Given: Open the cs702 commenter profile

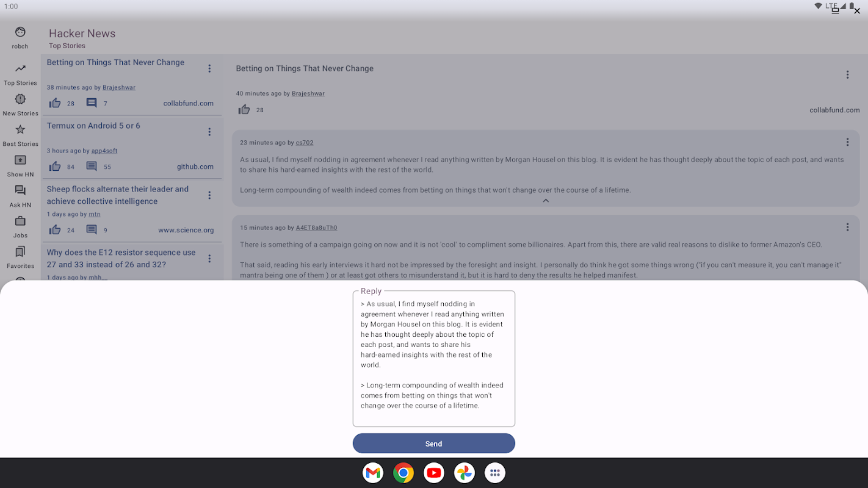Looking at the screenshot, I should pyautogui.click(x=305, y=142).
